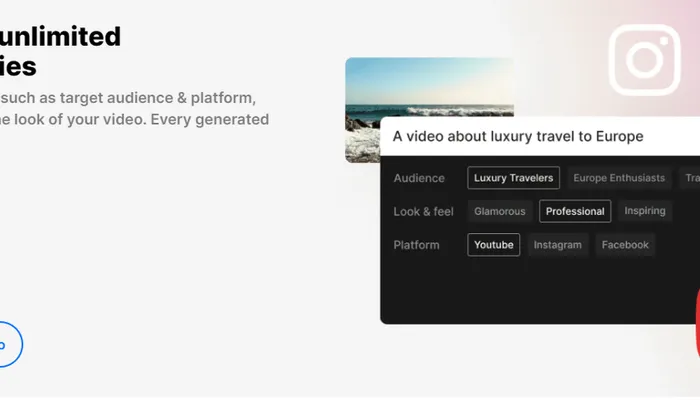Click the blue circular button at left edge
700x400 pixels.
(x=6, y=345)
